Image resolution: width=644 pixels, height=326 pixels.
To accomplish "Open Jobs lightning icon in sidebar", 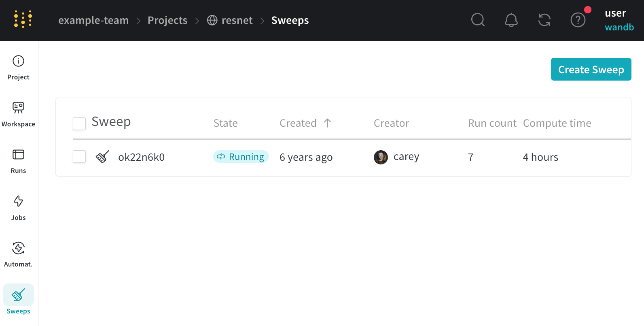I will (x=18, y=208).
